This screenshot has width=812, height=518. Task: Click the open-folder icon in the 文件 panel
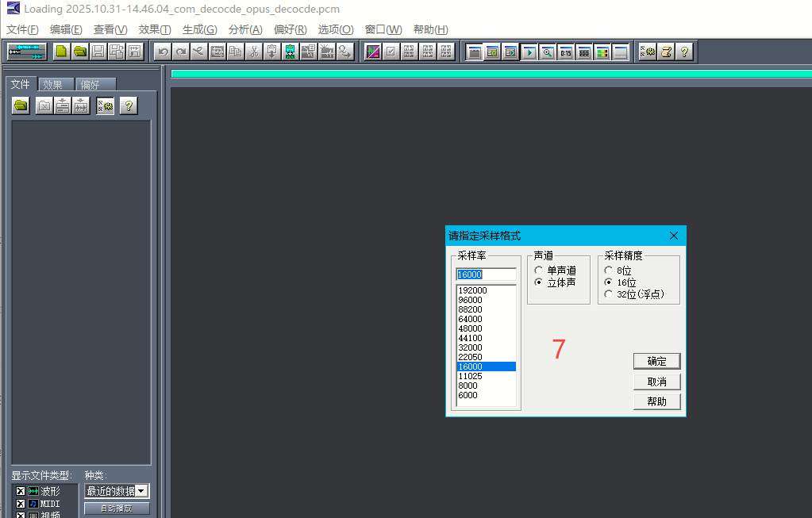21,106
